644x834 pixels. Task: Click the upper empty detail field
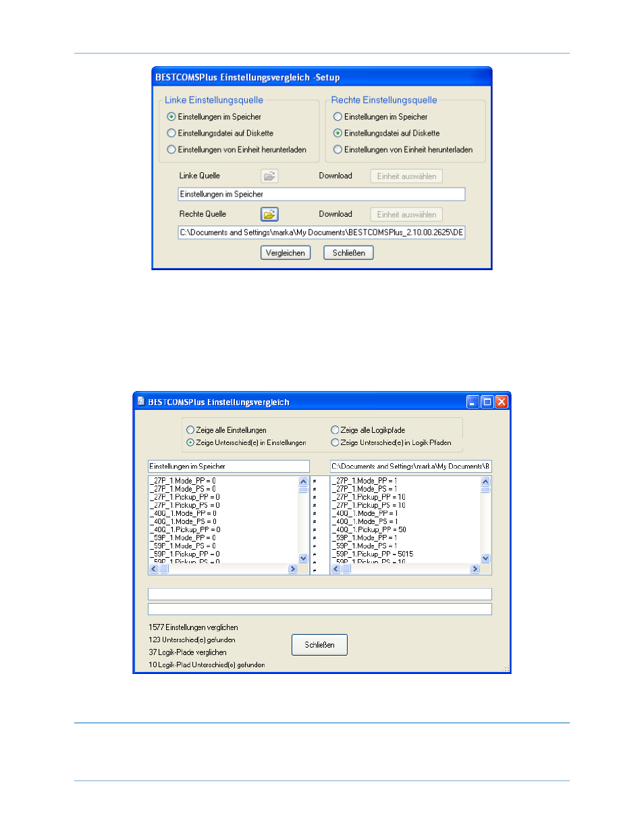320,594
